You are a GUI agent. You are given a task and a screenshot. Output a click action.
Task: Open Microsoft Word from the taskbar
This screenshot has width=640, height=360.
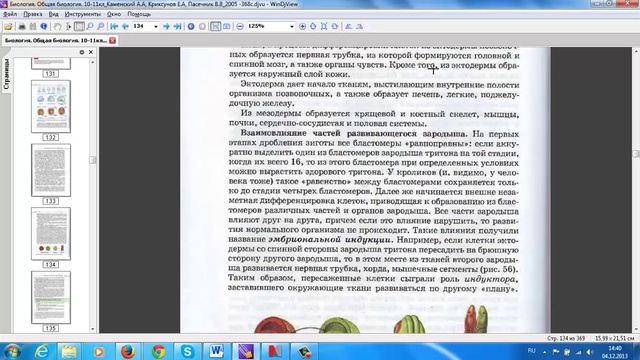click(216, 351)
